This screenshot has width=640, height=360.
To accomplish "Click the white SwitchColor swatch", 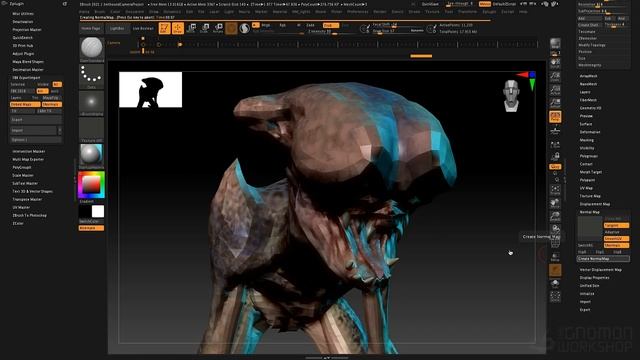I will [98, 211].
